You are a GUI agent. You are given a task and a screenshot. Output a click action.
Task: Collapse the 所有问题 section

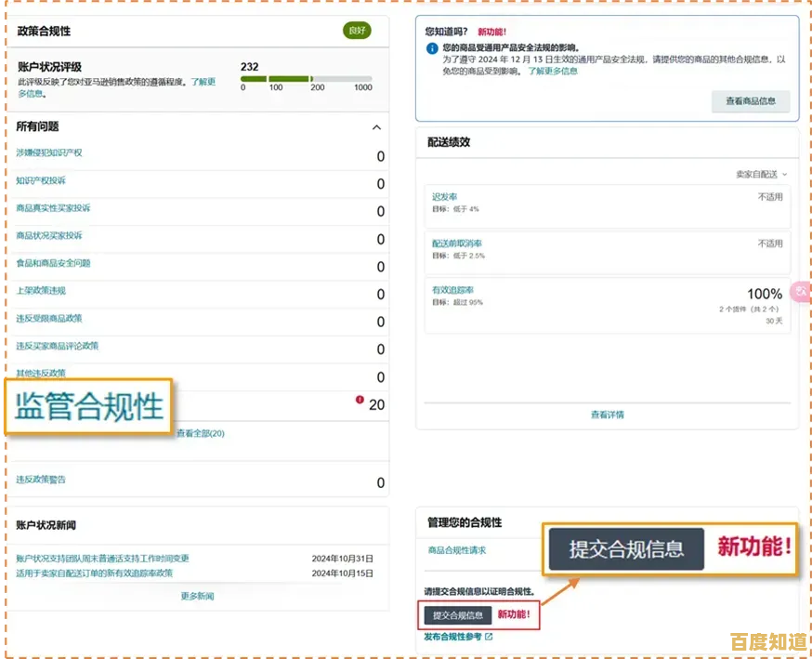(377, 126)
